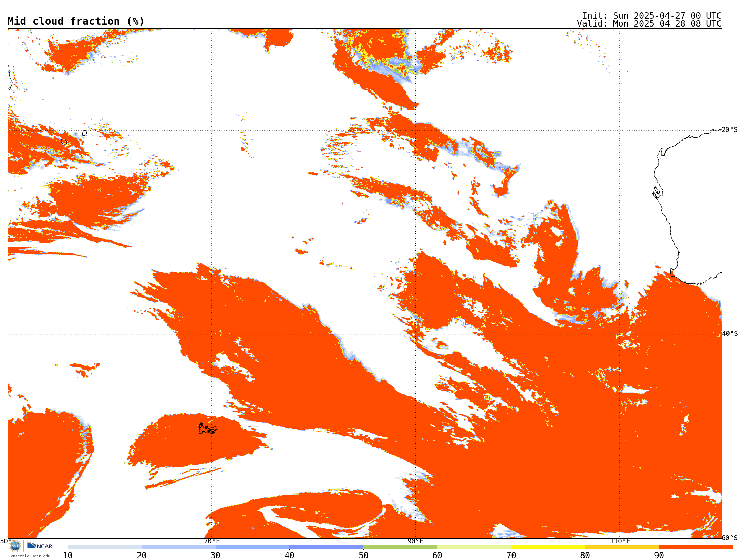
Task: Pick the 40–50% periwinkle colorbar segment
Action: pyautogui.click(x=326, y=547)
